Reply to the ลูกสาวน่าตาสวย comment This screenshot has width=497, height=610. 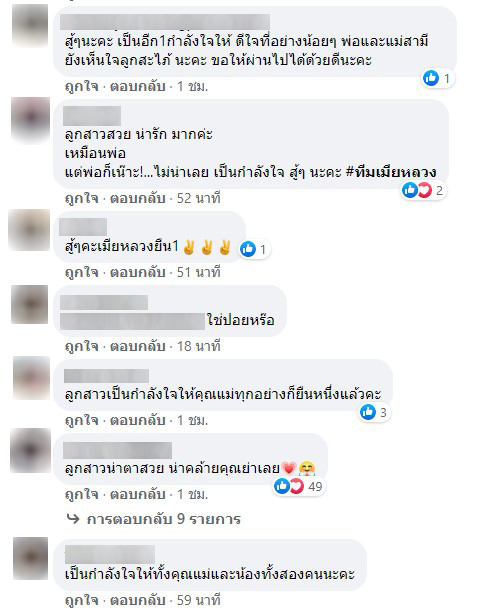pos(138,494)
